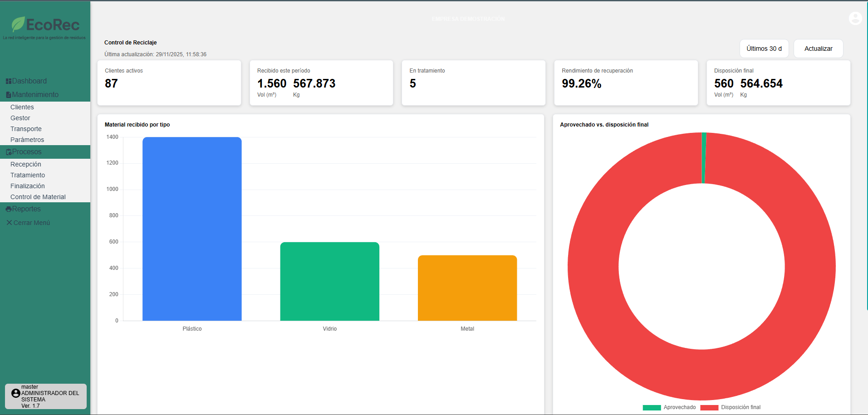Collapse the Procesos section

27,151
